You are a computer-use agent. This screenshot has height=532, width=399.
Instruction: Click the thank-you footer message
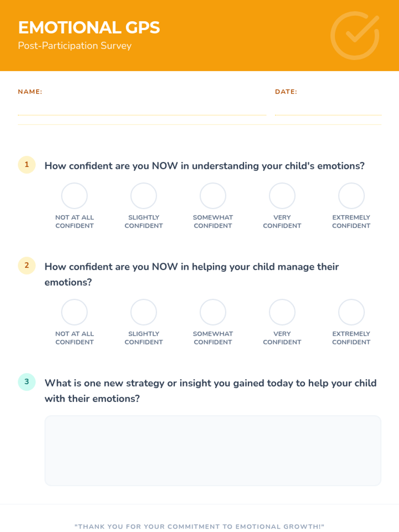pos(199,526)
